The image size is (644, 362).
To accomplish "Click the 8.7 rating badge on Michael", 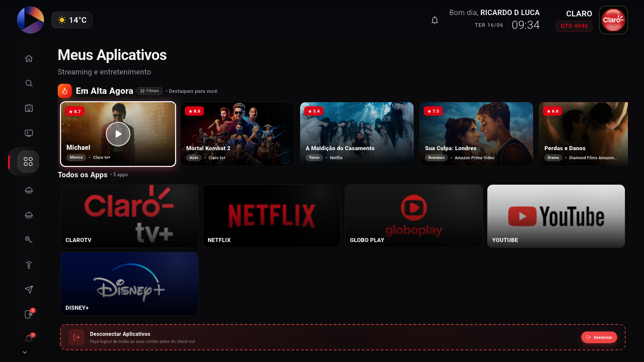I will click(x=75, y=112).
